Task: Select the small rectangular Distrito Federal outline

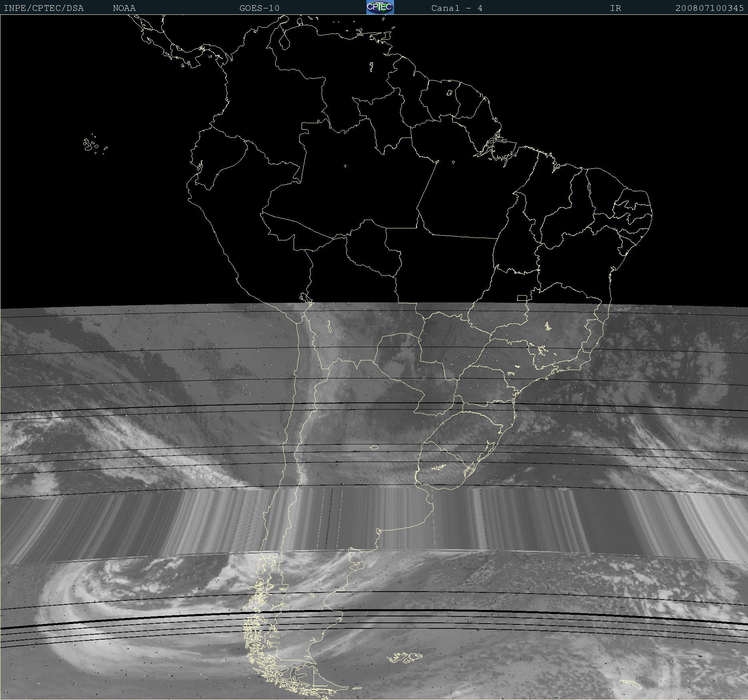Action: (x=522, y=298)
